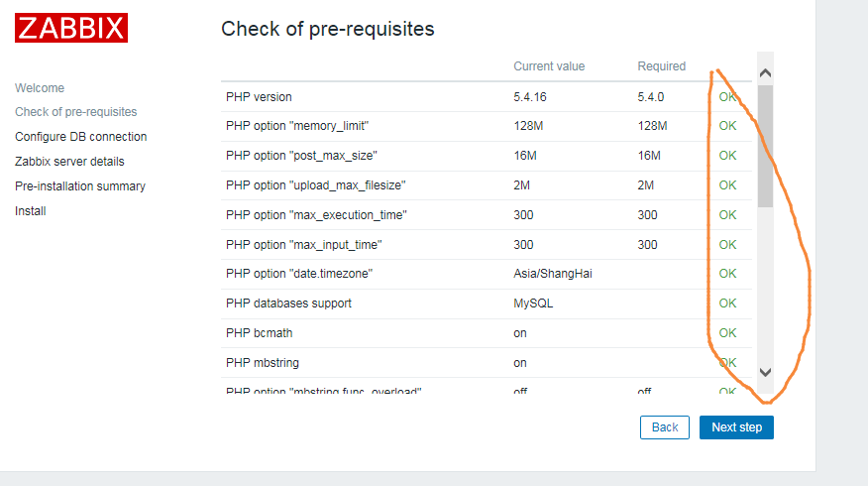The width and height of the screenshot is (868, 486).
Task: Open the Configure DB connection step
Action: (80, 137)
